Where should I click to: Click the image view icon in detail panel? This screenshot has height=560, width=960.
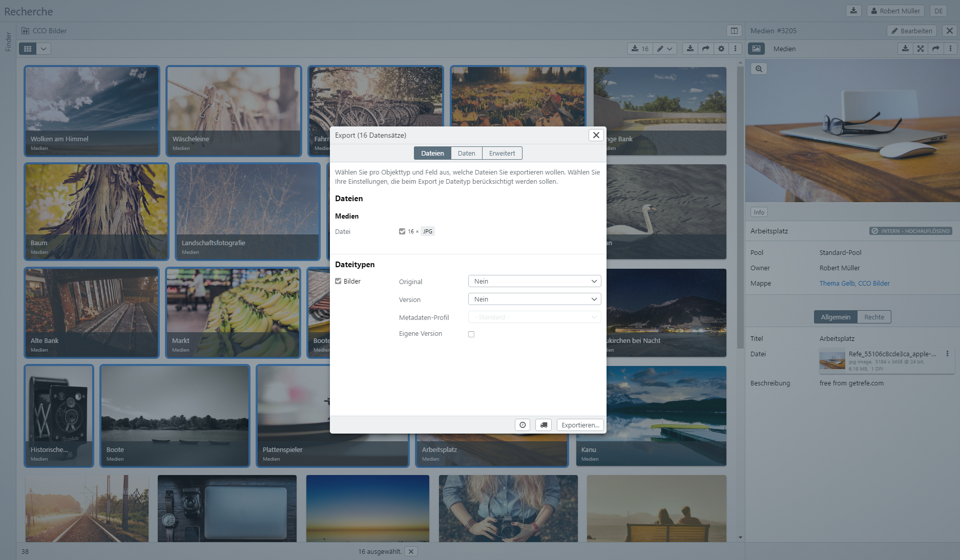pyautogui.click(x=756, y=49)
